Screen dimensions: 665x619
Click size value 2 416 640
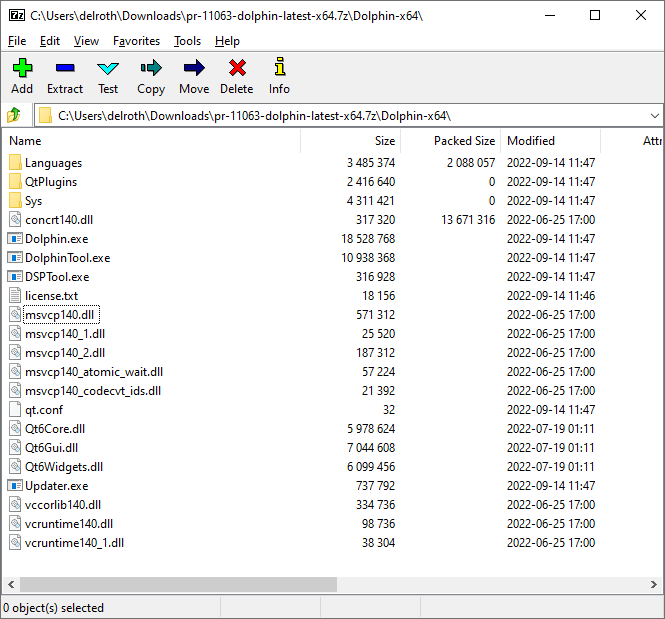point(371,181)
